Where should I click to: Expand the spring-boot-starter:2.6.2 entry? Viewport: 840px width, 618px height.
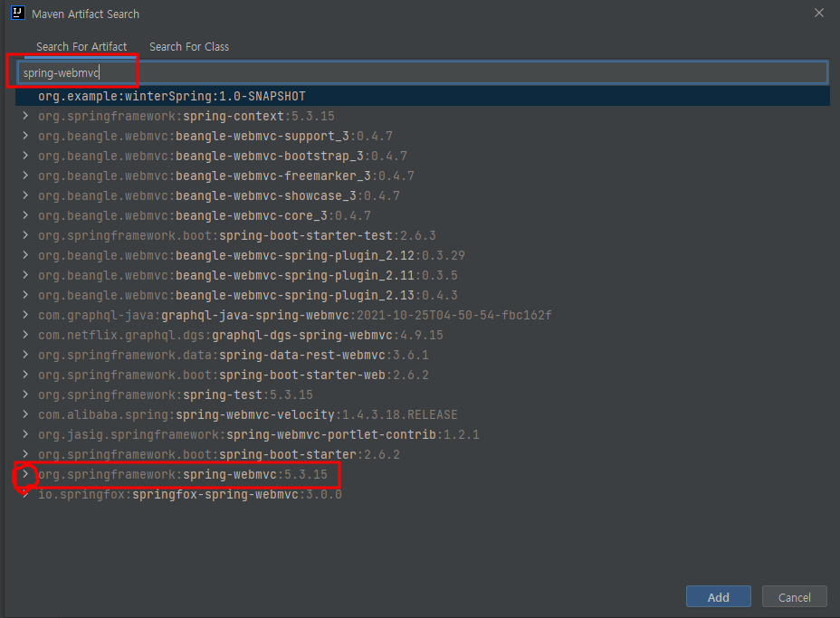coord(25,453)
